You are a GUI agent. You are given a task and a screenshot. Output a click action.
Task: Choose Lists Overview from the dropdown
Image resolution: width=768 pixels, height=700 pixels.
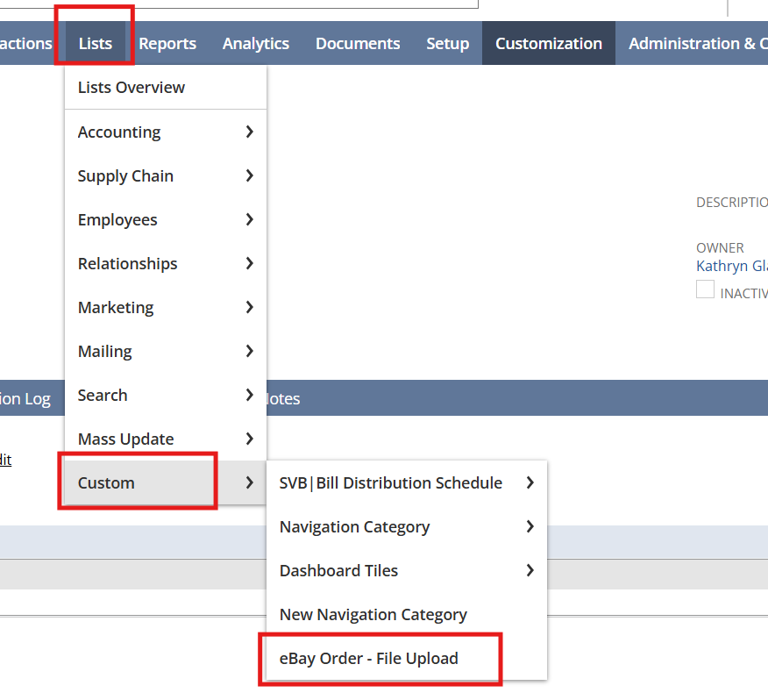coord(132,88)
